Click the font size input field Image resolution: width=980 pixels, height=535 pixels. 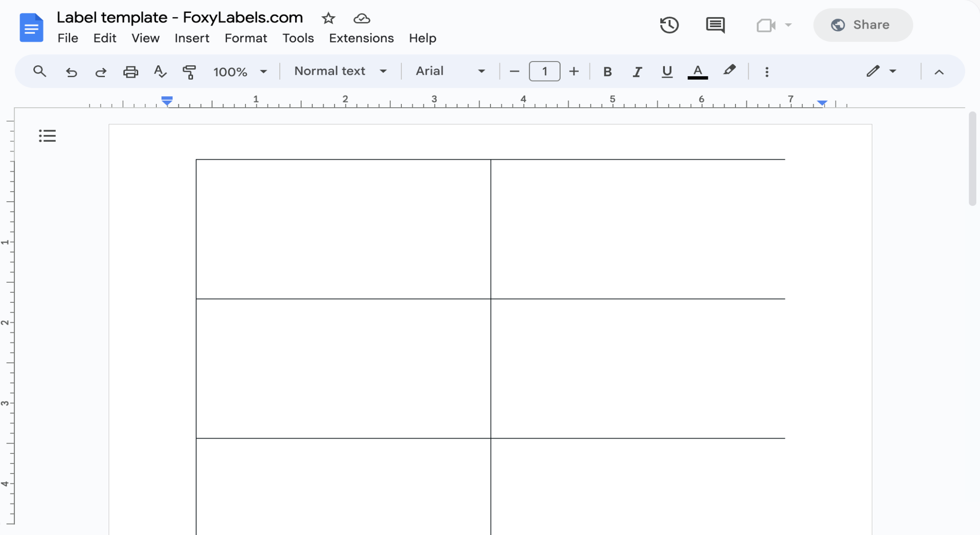click(x=544, y=72)
